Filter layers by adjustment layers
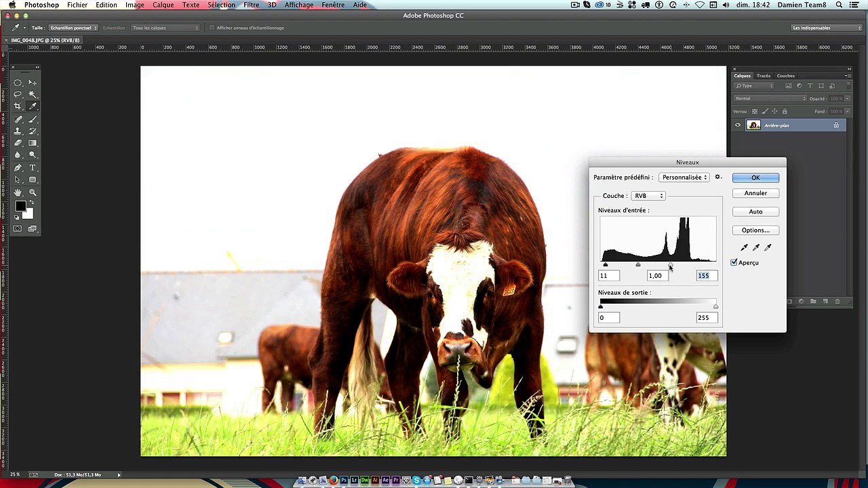This screenshot has width=868, height=488. pyautogui.click(x=799, y=85)
